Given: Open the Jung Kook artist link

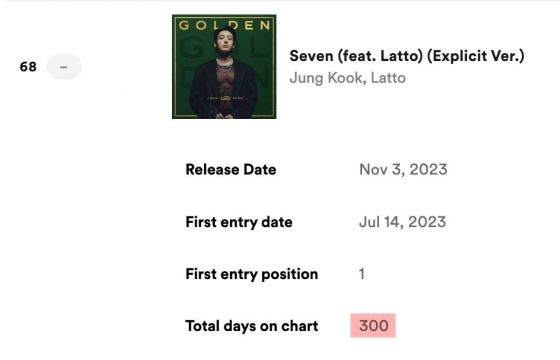Looking at the screenshot, I should coord(326,78).
